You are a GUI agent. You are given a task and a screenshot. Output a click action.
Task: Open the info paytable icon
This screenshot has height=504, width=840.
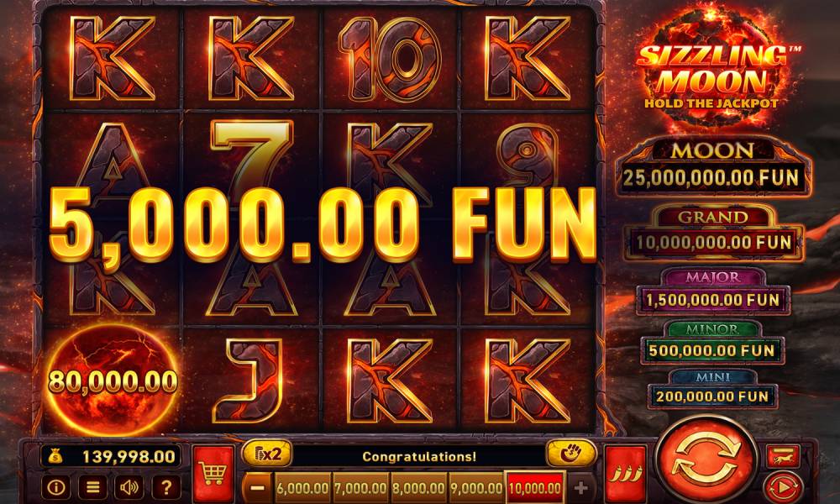pos(56,487)
